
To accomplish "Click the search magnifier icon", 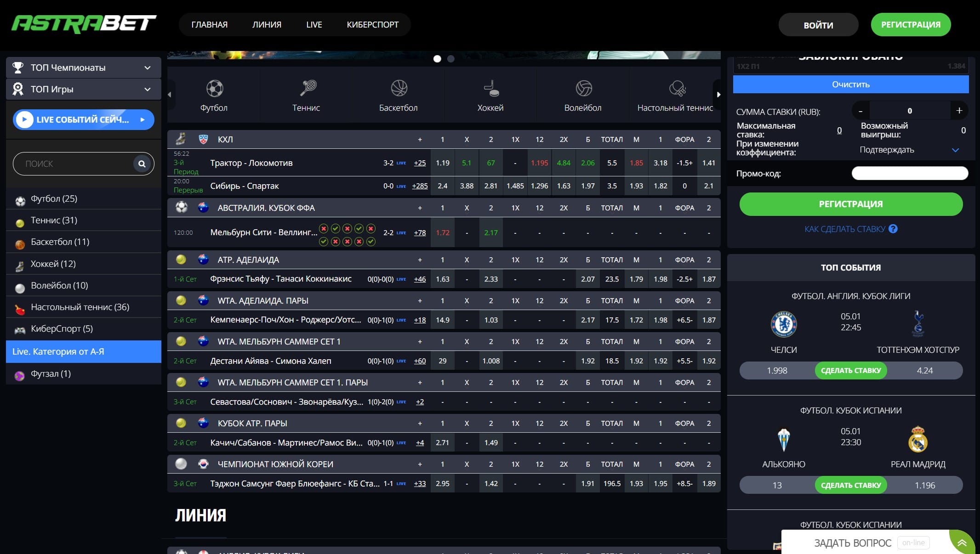I will pos(142,164).
